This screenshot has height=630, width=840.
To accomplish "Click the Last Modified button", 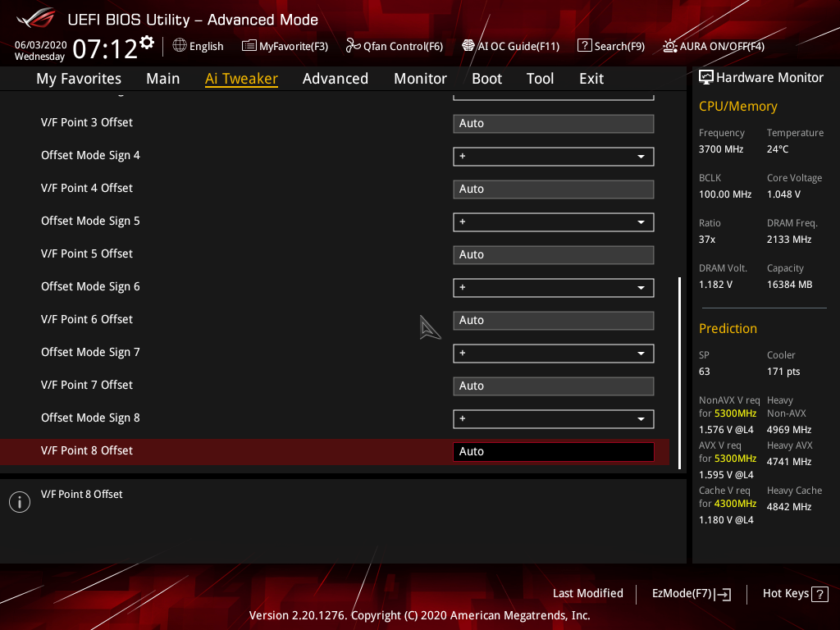I will 587,593.
